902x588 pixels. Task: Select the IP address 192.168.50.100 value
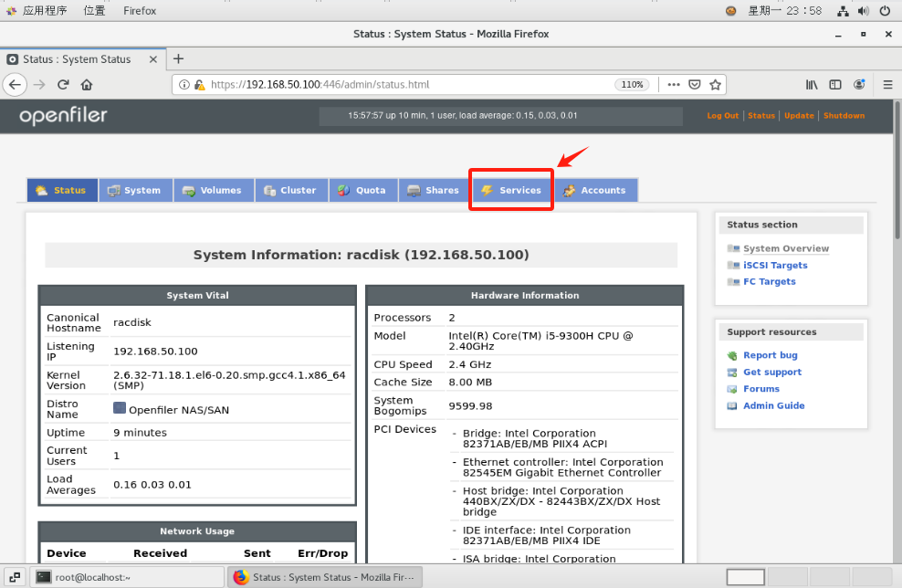tap(155, 352)
